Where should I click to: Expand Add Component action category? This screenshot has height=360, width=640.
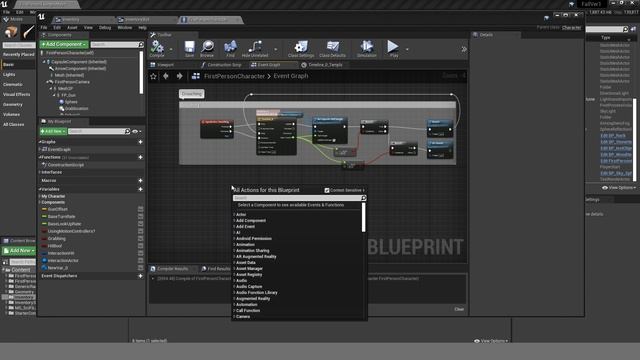234,220
